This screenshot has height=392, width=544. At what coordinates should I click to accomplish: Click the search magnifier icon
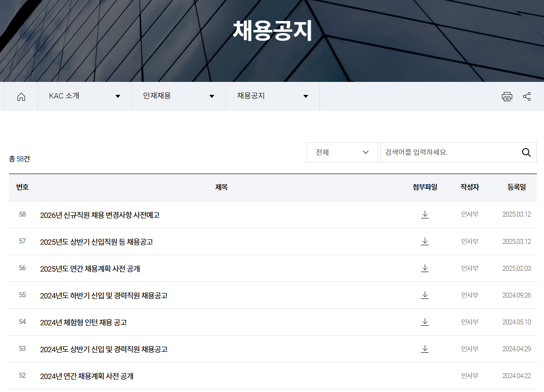(526, 152)
